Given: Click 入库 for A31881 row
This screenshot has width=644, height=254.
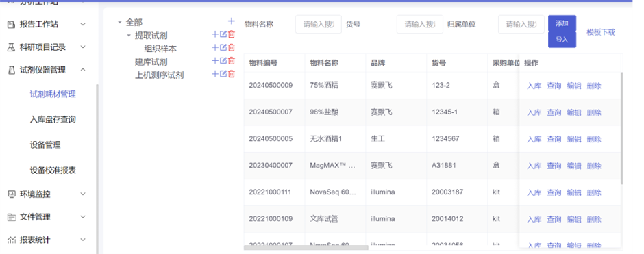Looking at the screenshot, I should tap(534, 166).
